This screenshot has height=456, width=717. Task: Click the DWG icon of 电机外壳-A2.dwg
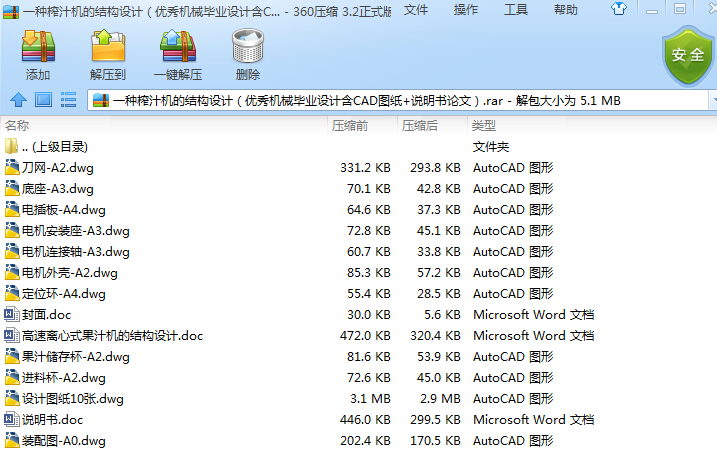coord(11,273)
